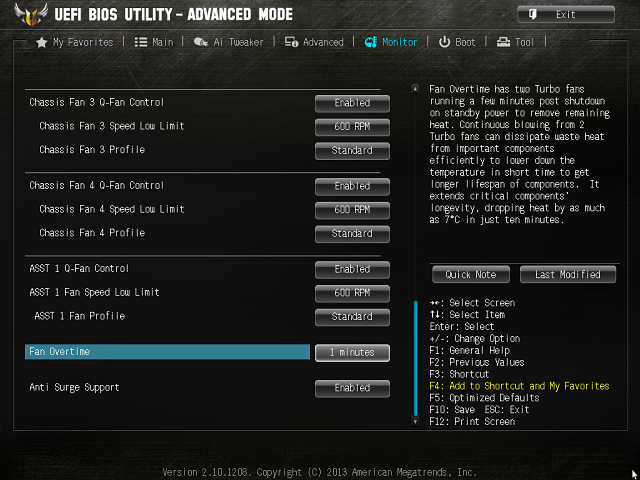Click the printer icon beside Tool

[x=503, y=42]
